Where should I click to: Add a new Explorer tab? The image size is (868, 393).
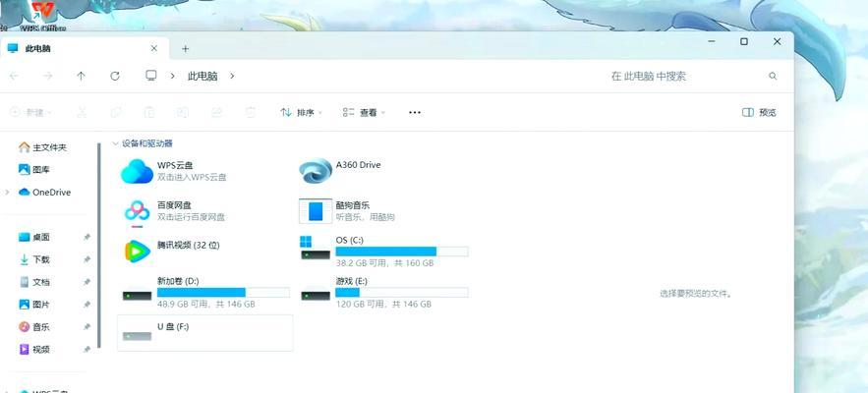(x=186, y=49)
